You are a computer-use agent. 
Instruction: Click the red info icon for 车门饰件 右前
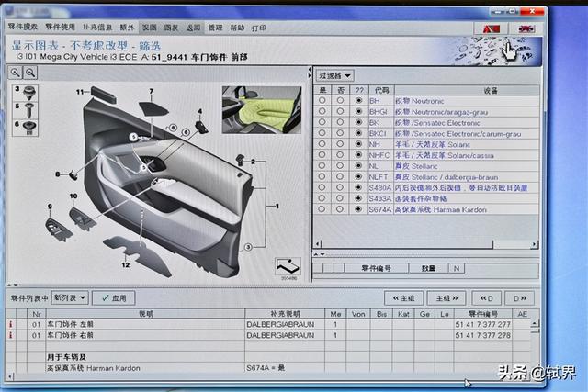(x=10, y=335)
